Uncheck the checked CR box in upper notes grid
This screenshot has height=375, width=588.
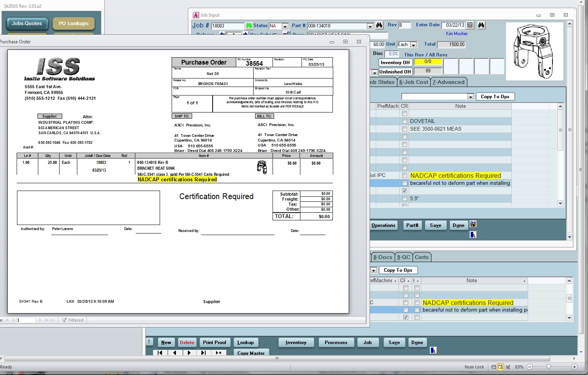coord(404,191)
